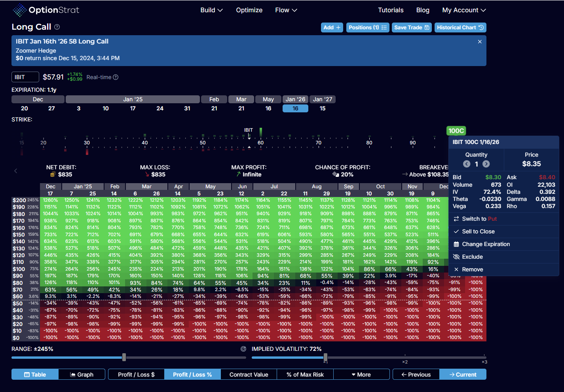Adjust the Implied Volatility slider handle
Screen dimensions: 564x392
(x=325, y=357)
